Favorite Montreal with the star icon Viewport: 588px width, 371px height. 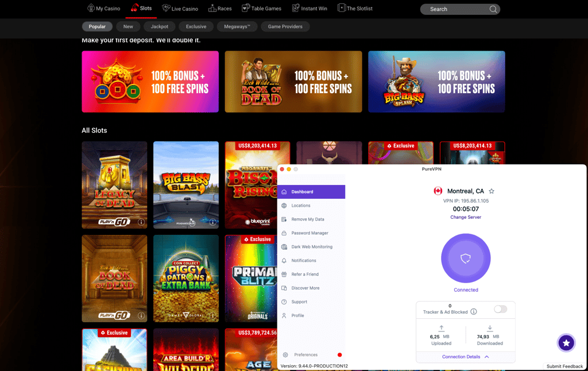click(492, 191)
